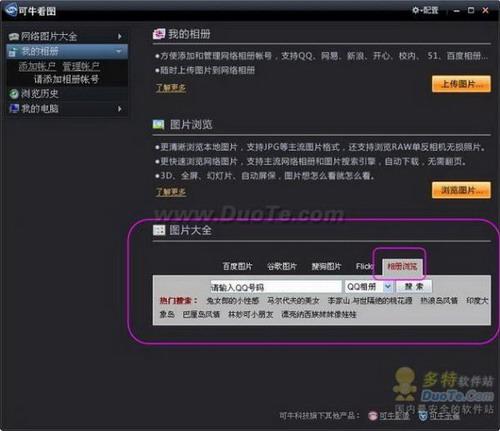Click the 请添加相册帐号 text in sidebar
The height and width of the screenshot is (431, 500).
66,79
